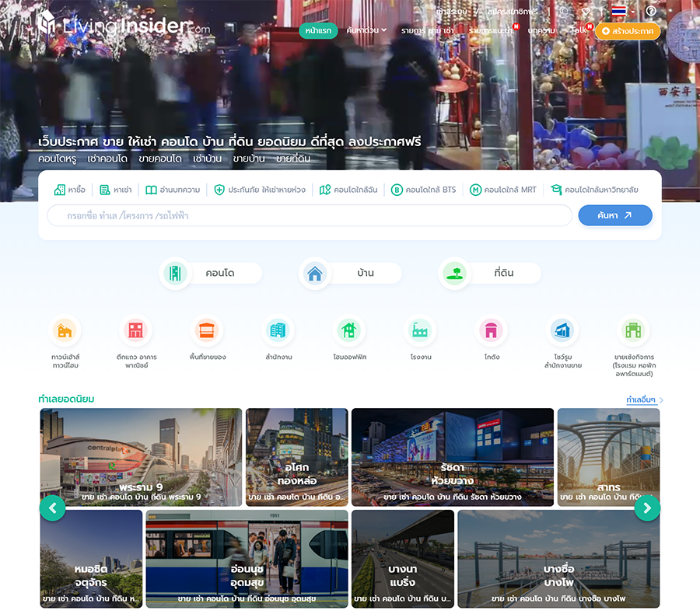The height and width of the screenshot is (614, 700).
Task: Click the condo (คอนโด) category icon
Action: [x=175, y=274]
